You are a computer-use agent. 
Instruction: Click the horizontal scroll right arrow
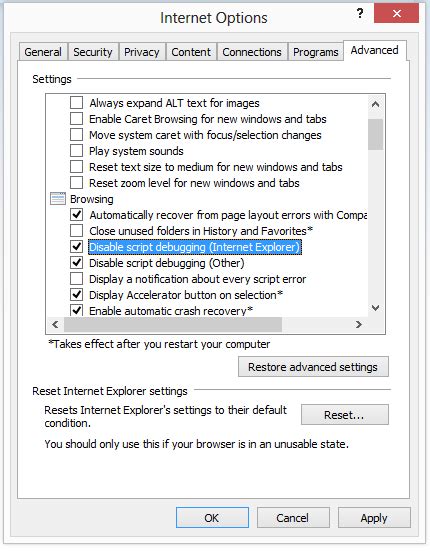359,324
